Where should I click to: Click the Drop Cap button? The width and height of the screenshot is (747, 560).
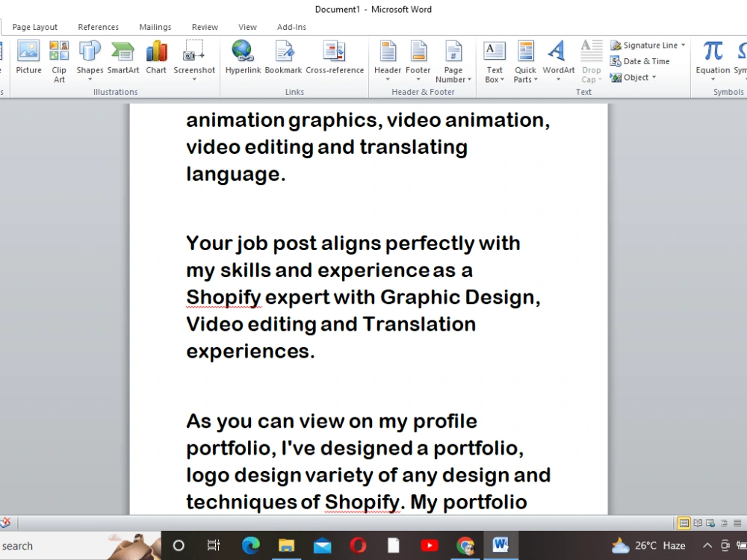[591, 62]
